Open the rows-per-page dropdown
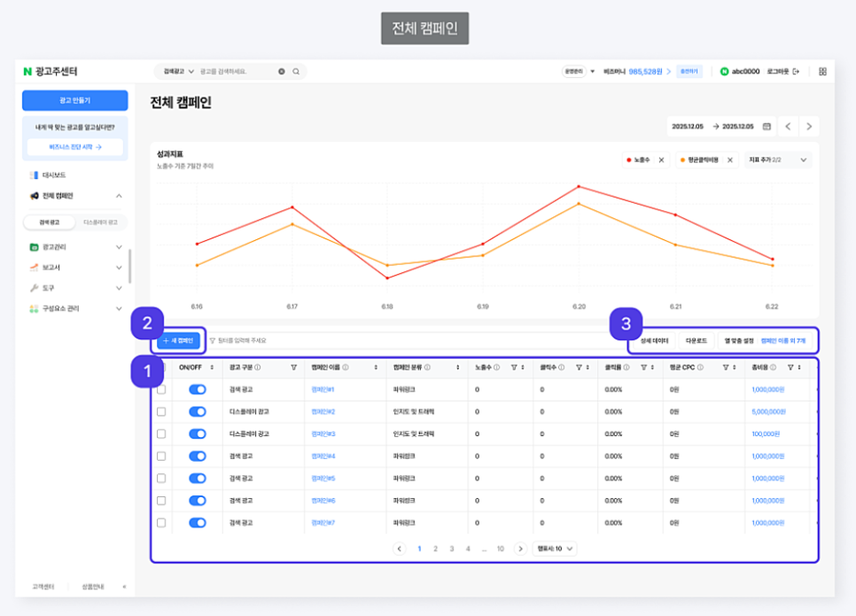Viewport: 856px width, 616px height. click(555, 549)
